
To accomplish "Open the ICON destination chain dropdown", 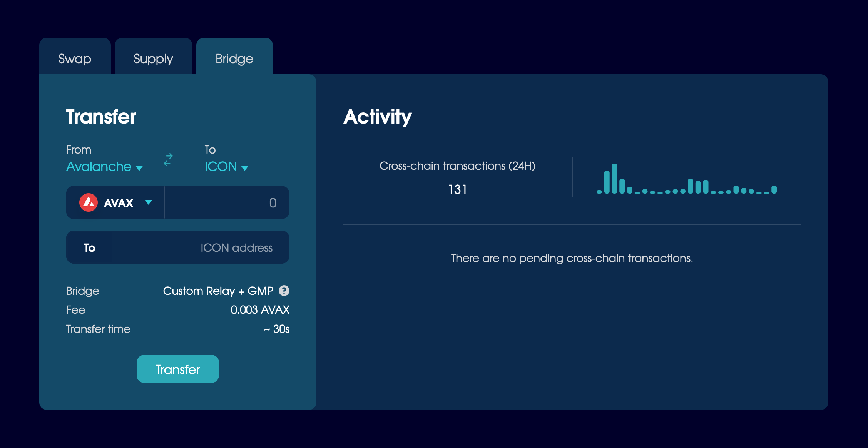I will tap(226, 167).
